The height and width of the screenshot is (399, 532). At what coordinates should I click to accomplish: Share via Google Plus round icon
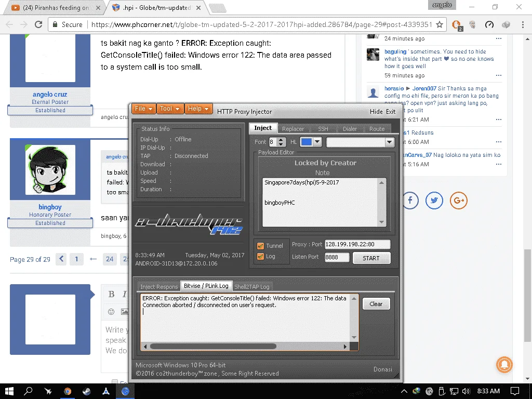pos(459,200)
